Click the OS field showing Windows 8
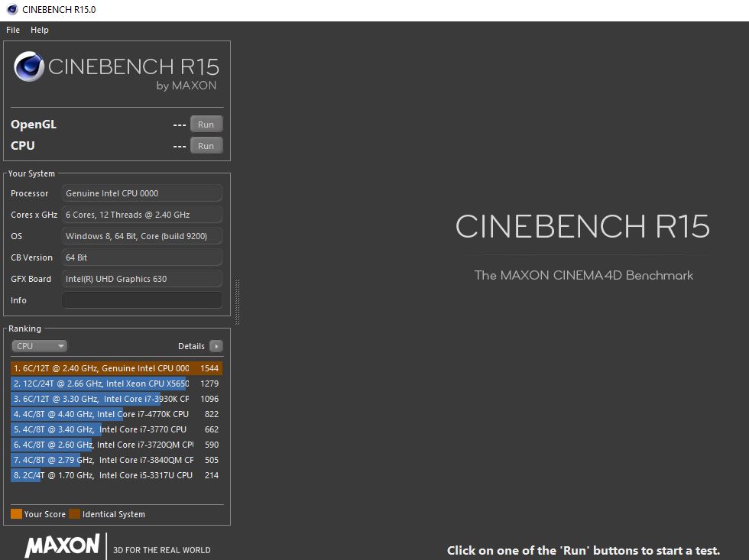Screen dimensions: 749x560 pyautogui.click(x=142, y=236)
